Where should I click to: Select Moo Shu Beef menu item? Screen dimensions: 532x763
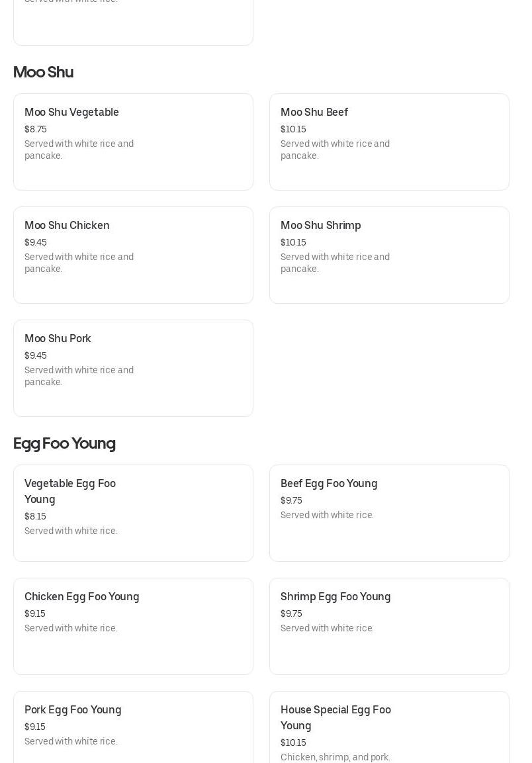pos(389,142)
